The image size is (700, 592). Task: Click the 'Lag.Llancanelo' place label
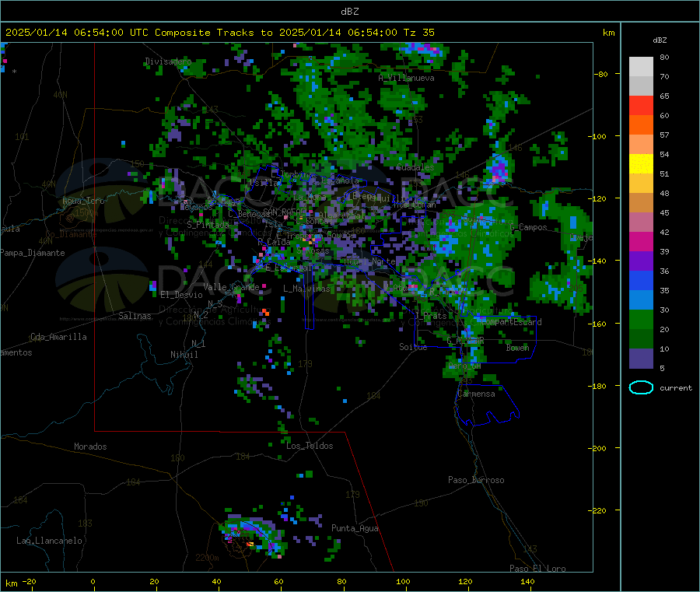click(x=49, y=541)
